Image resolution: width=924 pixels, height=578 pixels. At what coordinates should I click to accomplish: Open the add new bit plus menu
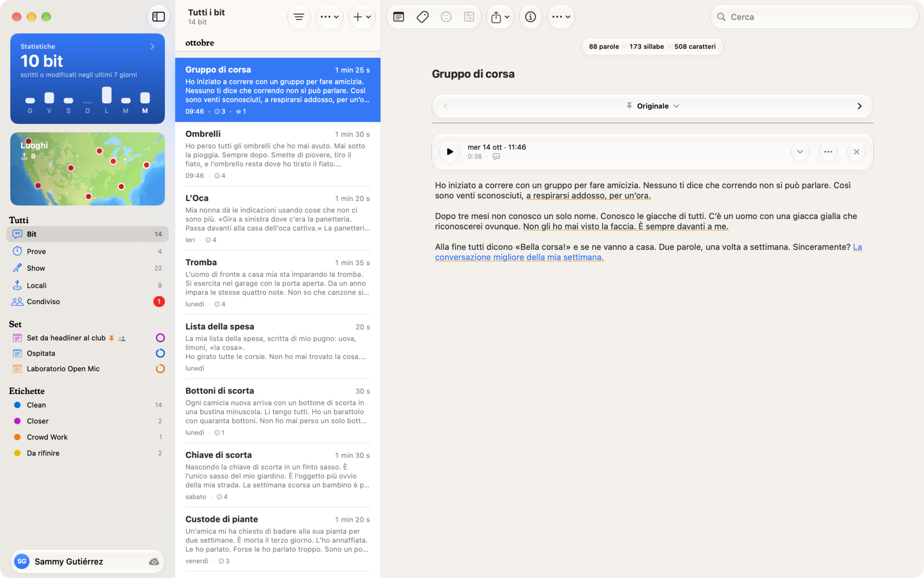(362, 16)
